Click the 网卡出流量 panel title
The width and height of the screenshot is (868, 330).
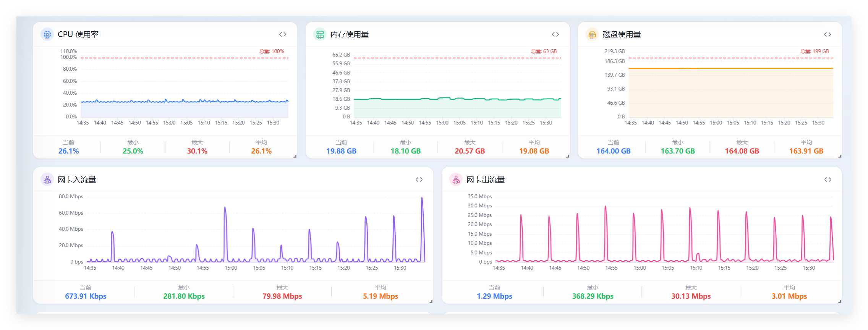486,180
